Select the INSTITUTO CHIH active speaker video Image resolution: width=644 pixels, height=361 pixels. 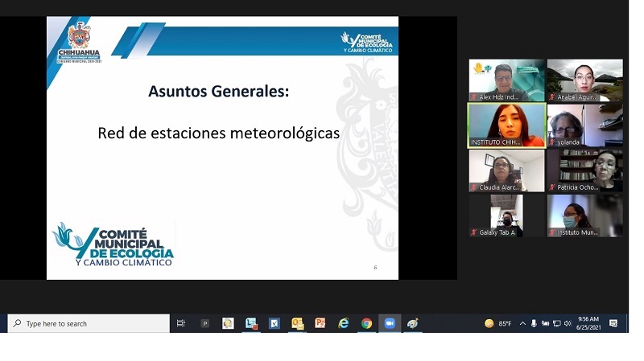[507, 125]
